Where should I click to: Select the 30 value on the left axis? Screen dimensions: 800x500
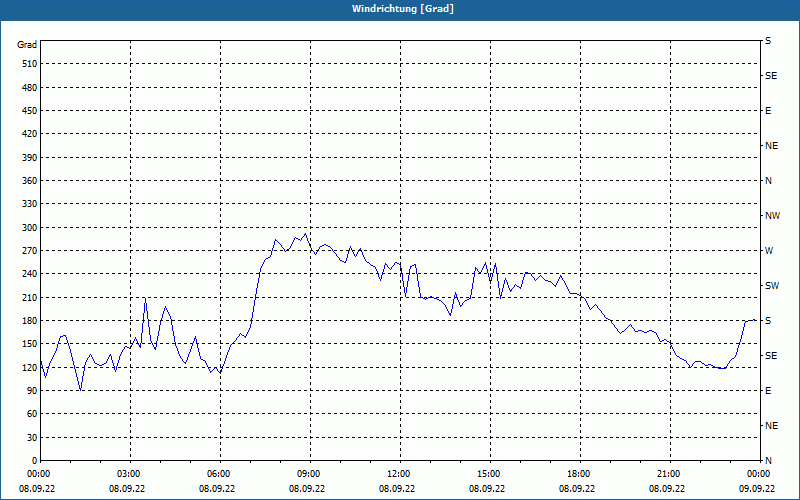click(32, 437)
